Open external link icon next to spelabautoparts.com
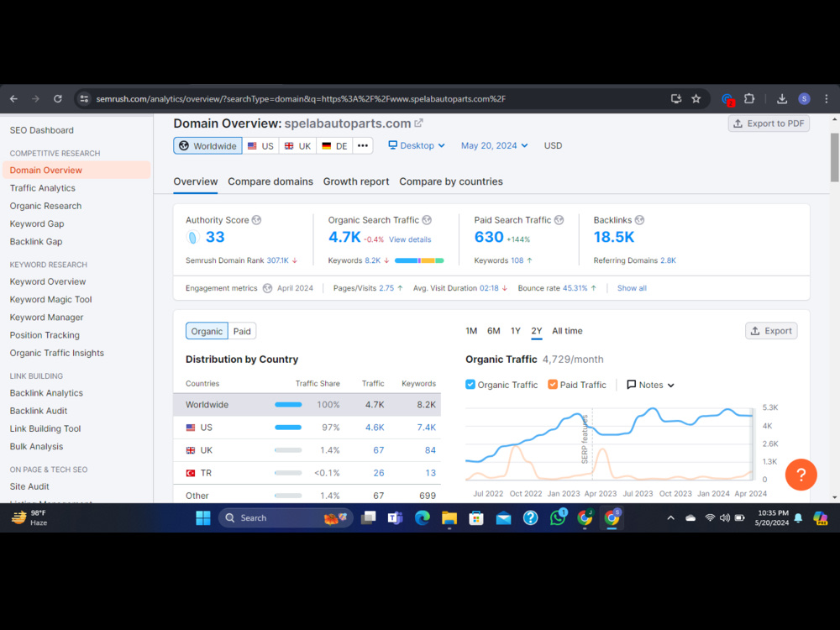The width and height of the screenshot is (840, 630). [419, 123]
